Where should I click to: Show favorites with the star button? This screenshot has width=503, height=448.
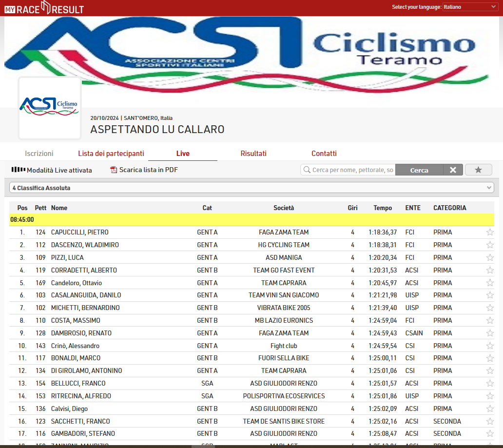[478, 170]
